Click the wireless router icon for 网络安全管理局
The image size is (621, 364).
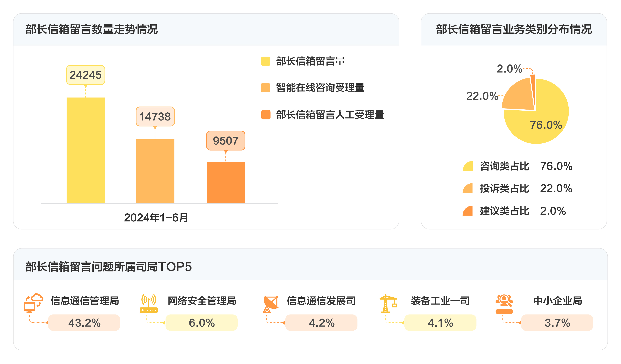point(149,303)
